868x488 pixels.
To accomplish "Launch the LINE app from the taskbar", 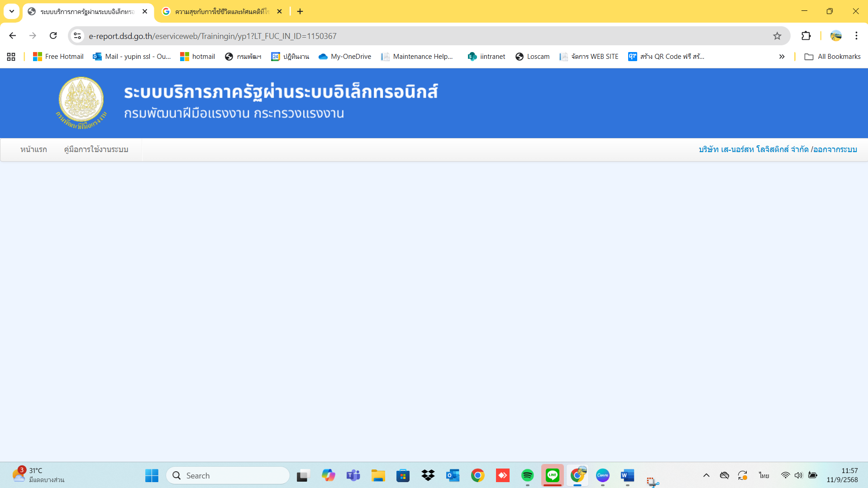I will coord(552,475).
